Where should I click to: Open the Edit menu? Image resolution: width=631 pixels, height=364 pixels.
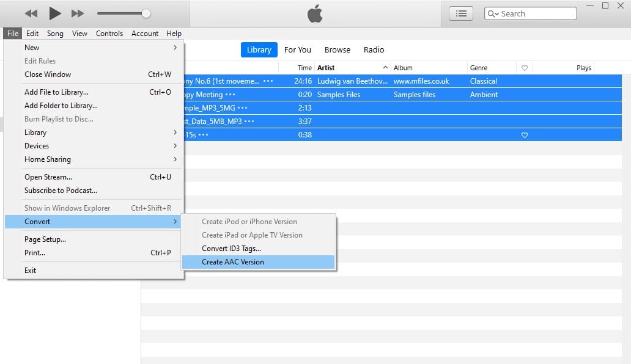(32, 34)
